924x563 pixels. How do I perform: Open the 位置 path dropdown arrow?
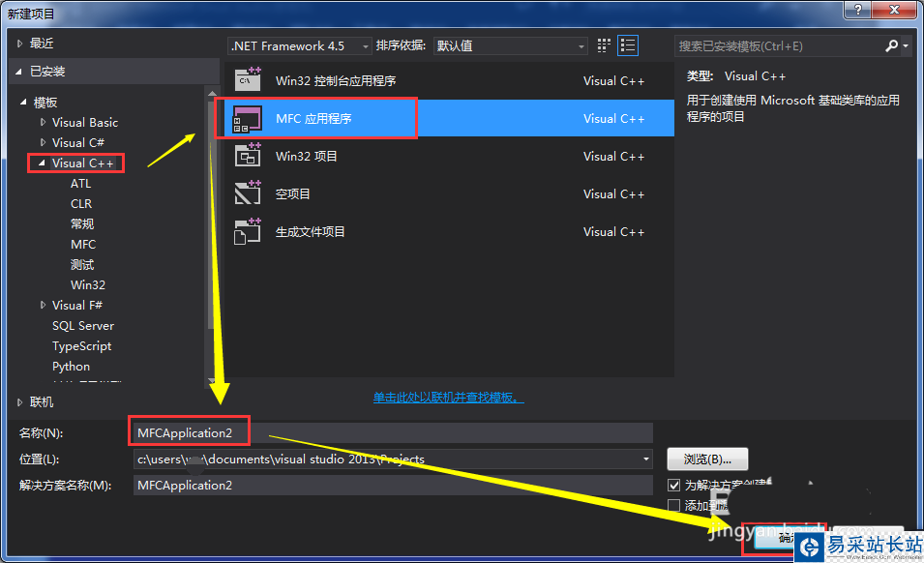(x=646, y=459)
